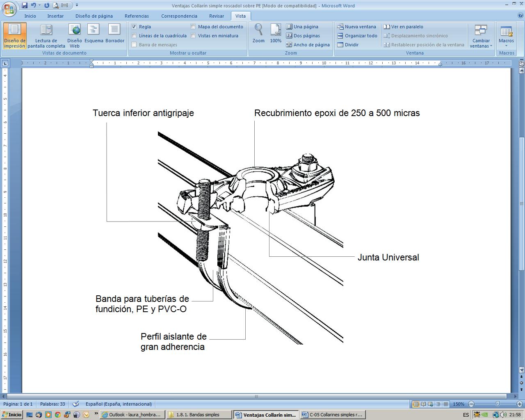Image resolution: width=525 pixels, height=420 pixels.
Task: Open Windows Inicio start button
Action: click(11, 414)
